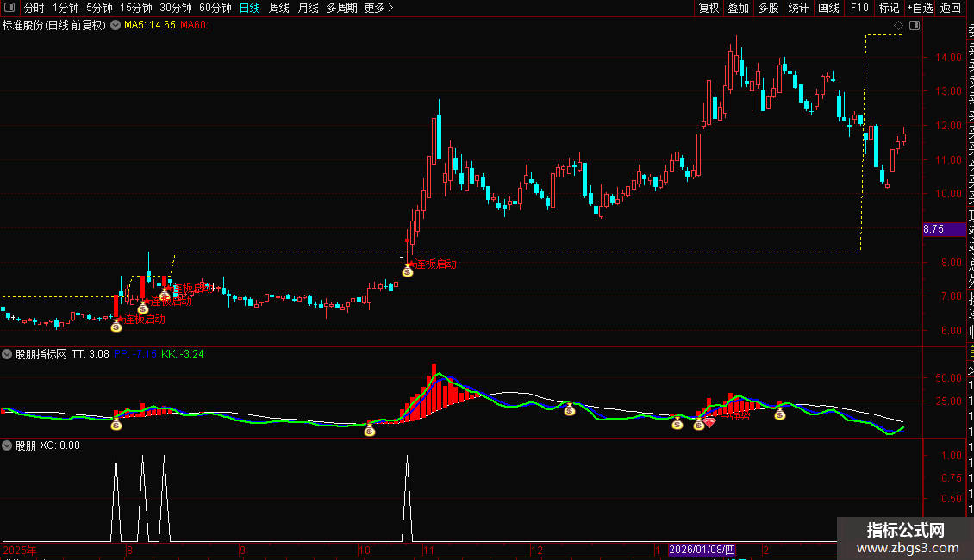Image resolution: width=974 pixels, height=560 pixels.
Task: Click money bag at first 连板启动 signal
Action: coord(116,326)
